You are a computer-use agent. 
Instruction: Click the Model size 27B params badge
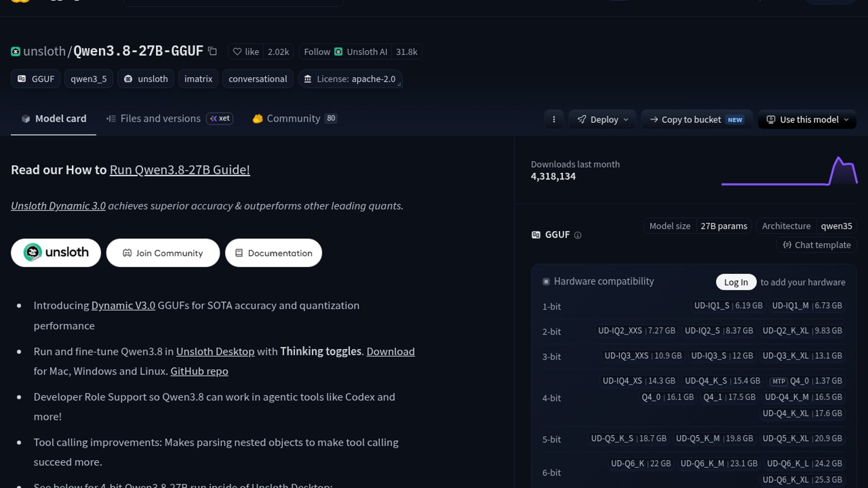[x=698, y=226]
